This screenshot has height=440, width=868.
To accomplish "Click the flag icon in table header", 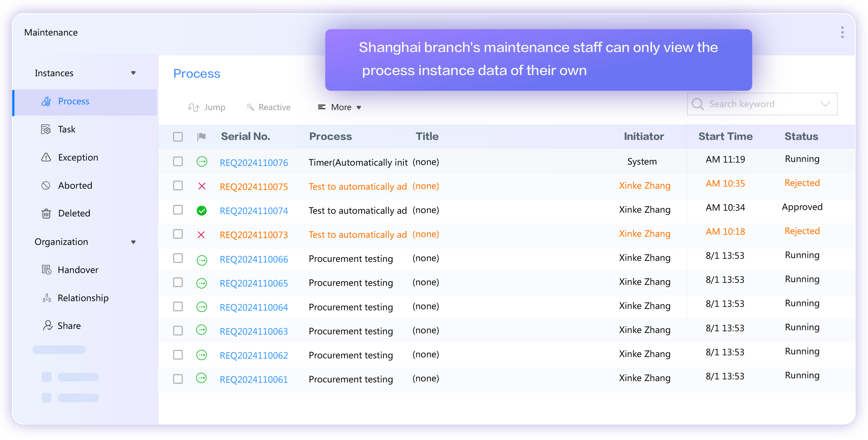I will click(201, 137).
